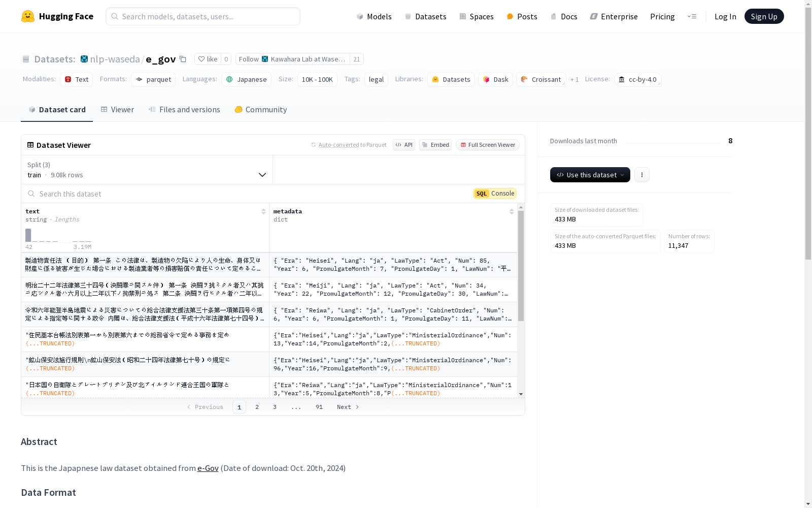Viewport: 812px width, 508px height.
Task: Select the Japanese language tag
Action: pyautogui.click(x=247, y=79)
